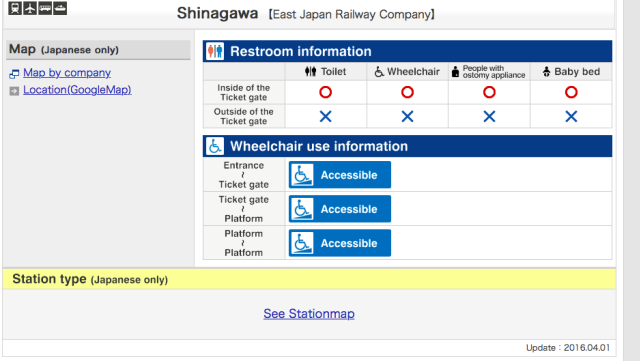Click the Wheelchair use information header icon

point(215,146)
